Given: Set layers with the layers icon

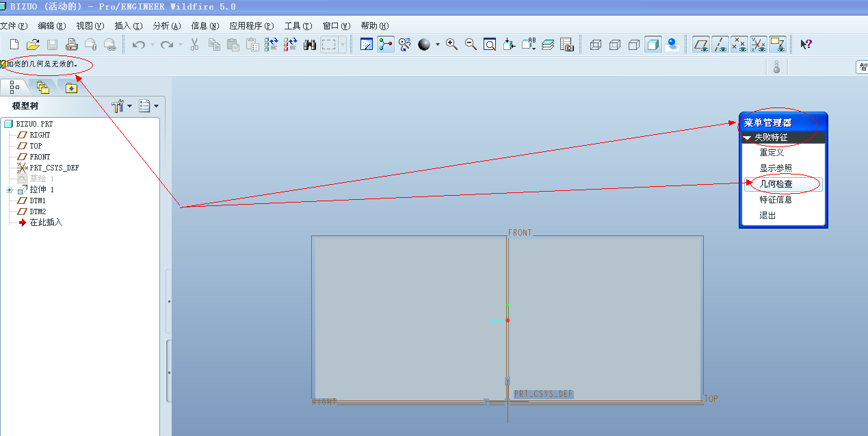Looking at the screenshot, I should (x=547, y=44).
